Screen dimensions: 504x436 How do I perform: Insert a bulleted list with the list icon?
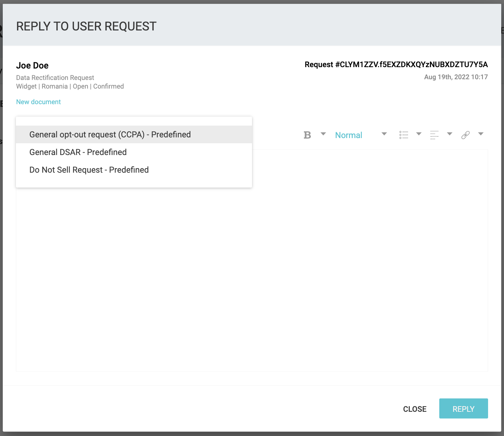404,135
